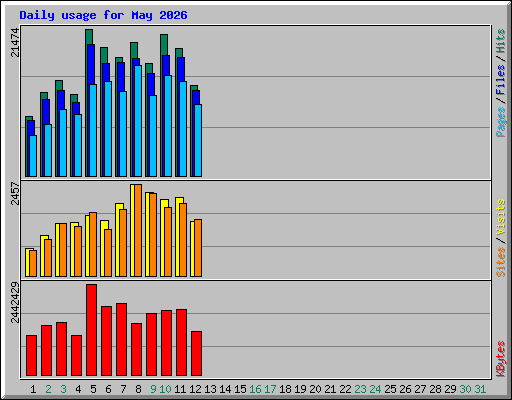Click day 4 on the x-axis
Screen dimensions: 512x400
click(78, 389)
